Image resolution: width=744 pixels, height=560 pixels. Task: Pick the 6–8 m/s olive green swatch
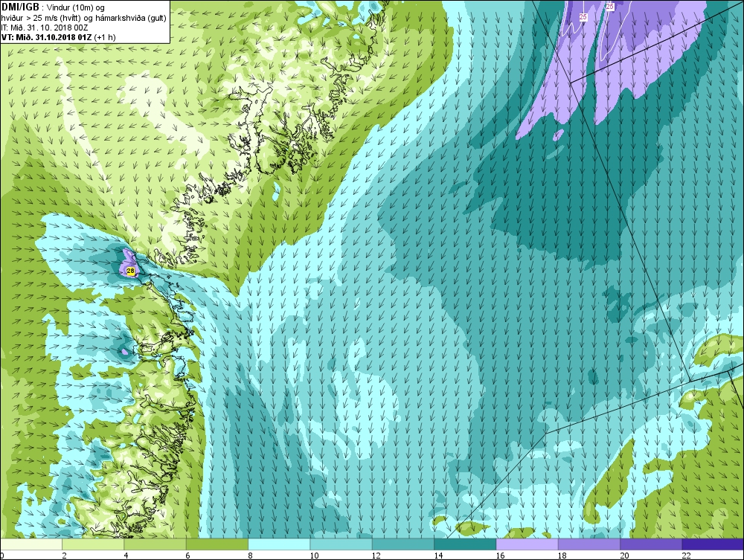point(217,544)
